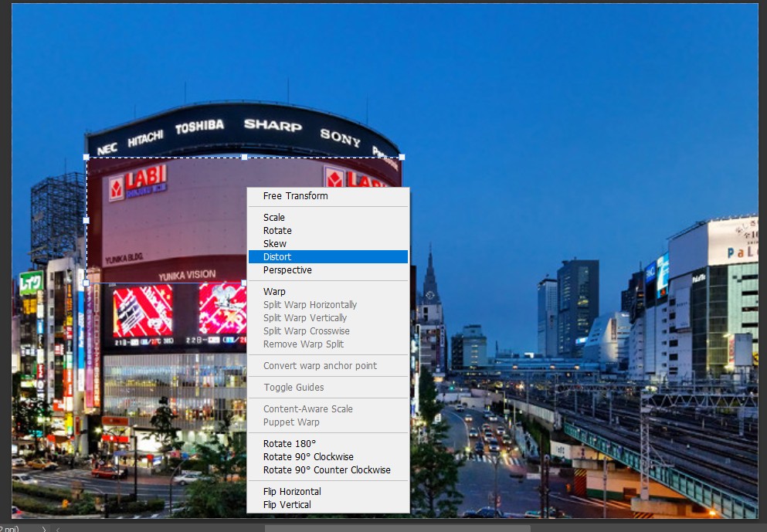Click Remove Warp Split entry
This screenshot has width=767, height=532.
click(x=328, y=344)
